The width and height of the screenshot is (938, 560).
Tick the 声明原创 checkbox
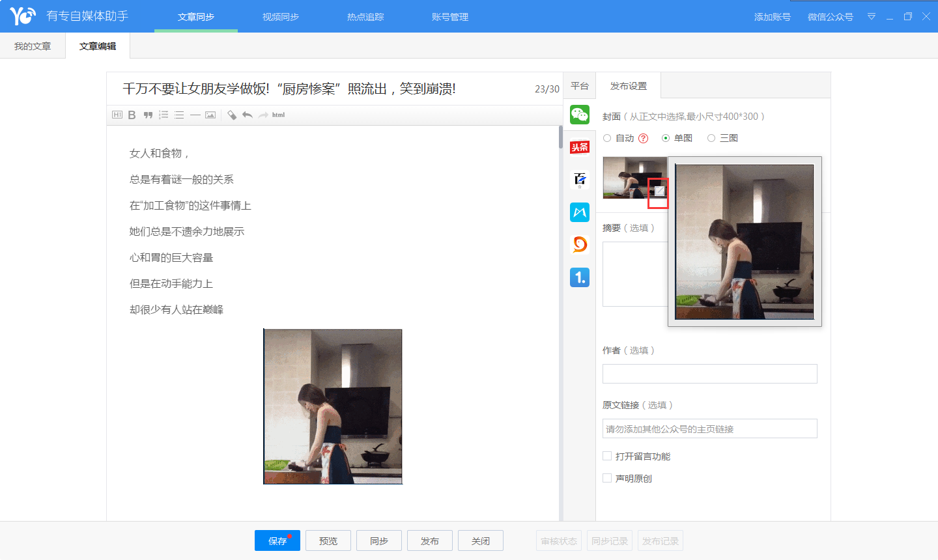pos(607,478)
